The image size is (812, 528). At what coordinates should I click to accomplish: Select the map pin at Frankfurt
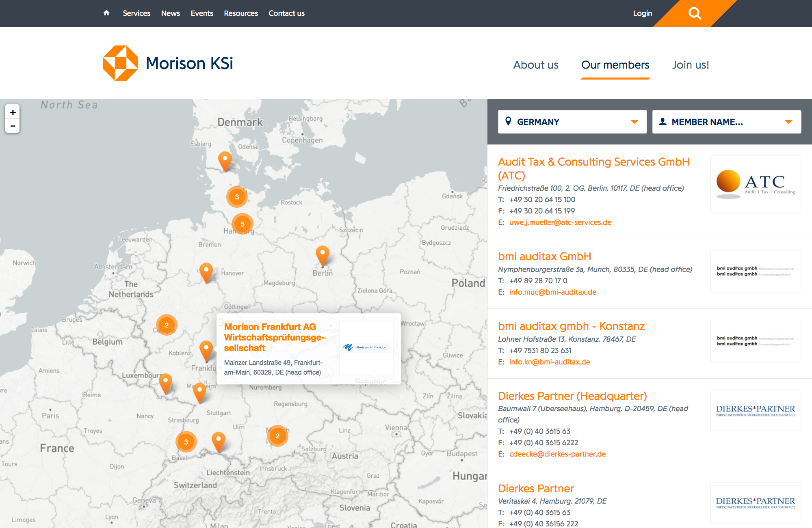pyautogui.click(x=206, y=351)
